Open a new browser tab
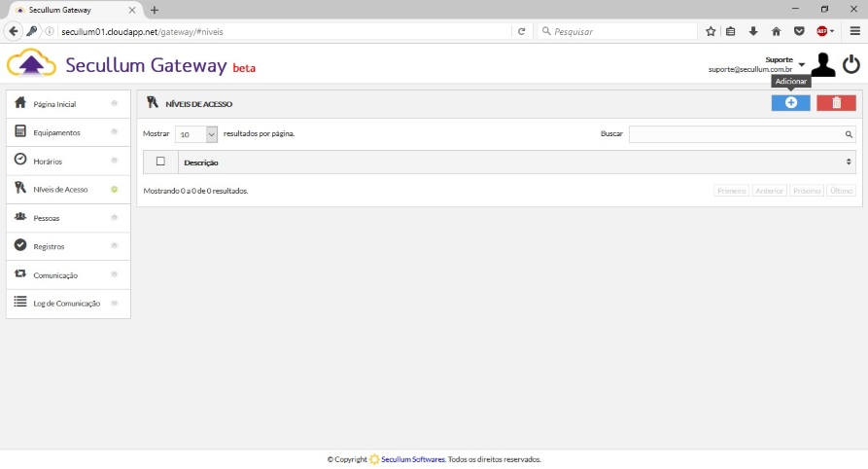868x469 pixels. (154, 10)
